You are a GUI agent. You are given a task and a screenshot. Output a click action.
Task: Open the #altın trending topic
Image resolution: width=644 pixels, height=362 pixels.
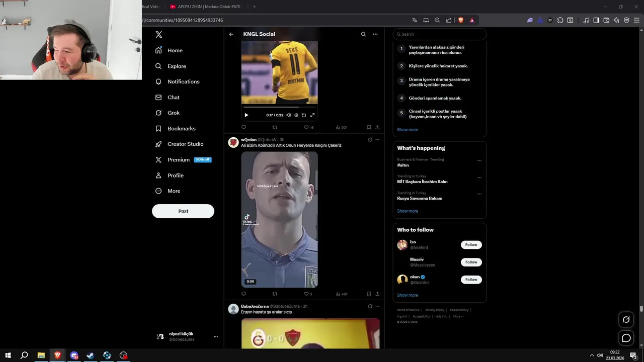[403, 165]
